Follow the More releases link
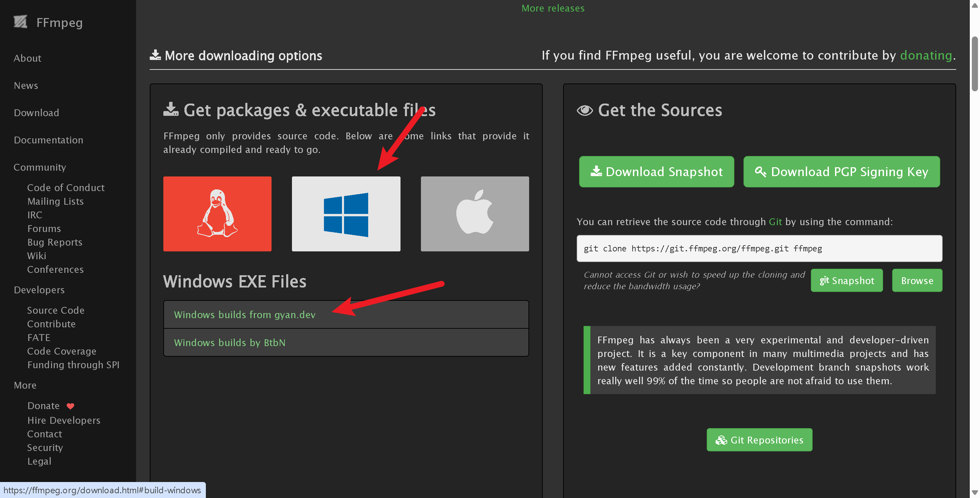This screenshot has height=498, width=980. [x=552, y=8]
